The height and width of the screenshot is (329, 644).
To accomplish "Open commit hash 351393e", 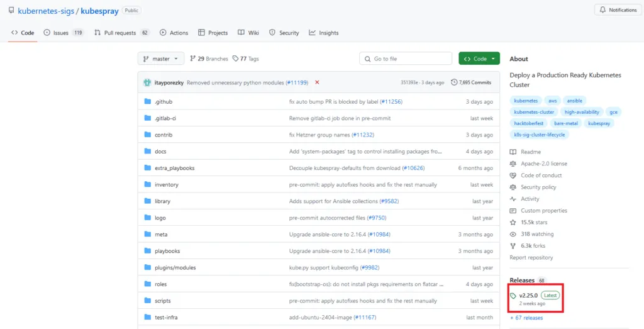I will (411, 82).
